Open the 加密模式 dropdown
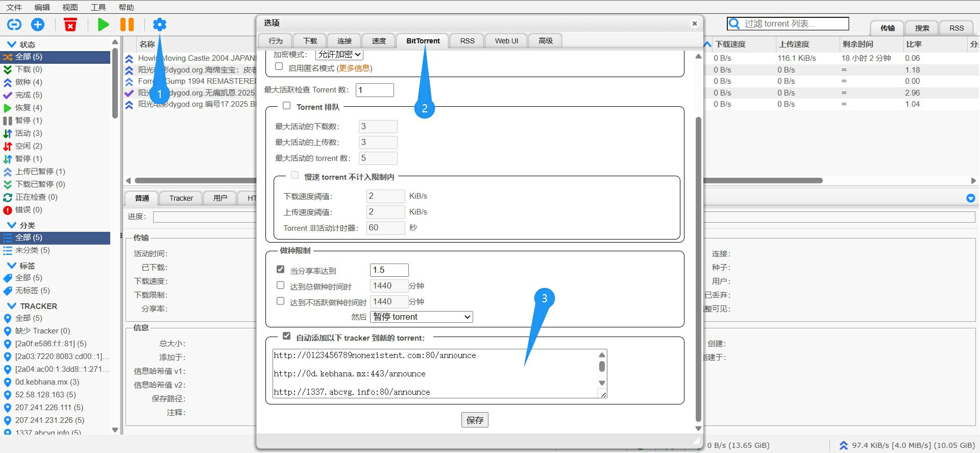The width and height of the screenshot is (980, 453). coord(339,55)
